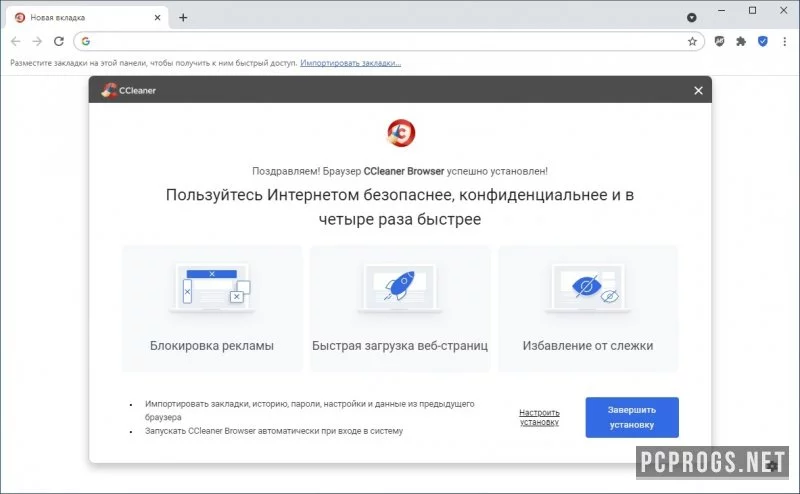
Task: Open the circular profile dropdown in the title bar
Action: 691,17
